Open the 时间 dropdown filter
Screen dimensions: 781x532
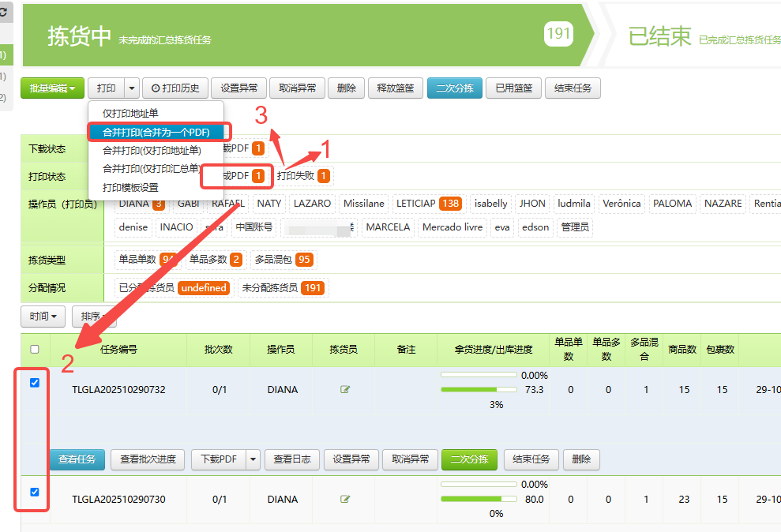click(x=43, y=317)
